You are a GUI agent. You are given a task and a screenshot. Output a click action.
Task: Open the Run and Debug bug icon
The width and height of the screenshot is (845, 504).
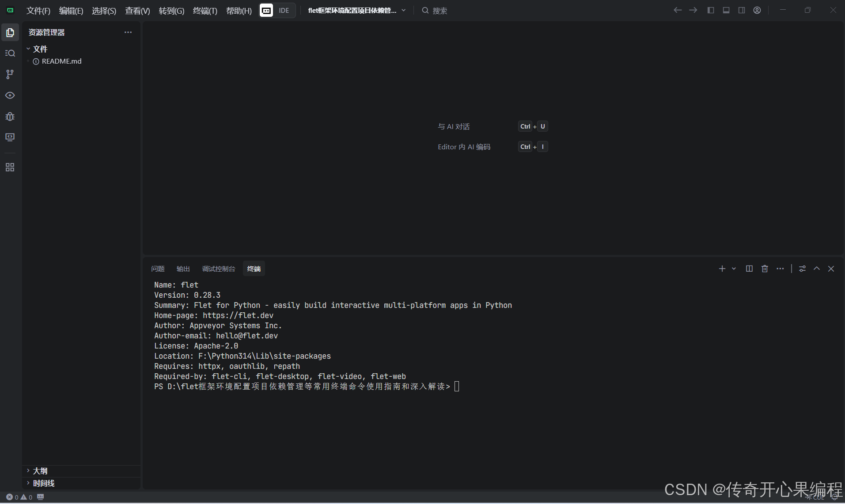[10, 116]
